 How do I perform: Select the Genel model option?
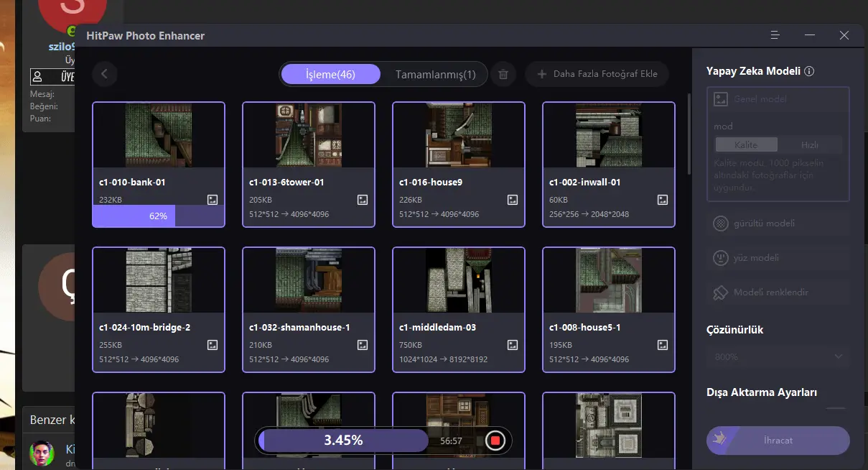point(778,99)
